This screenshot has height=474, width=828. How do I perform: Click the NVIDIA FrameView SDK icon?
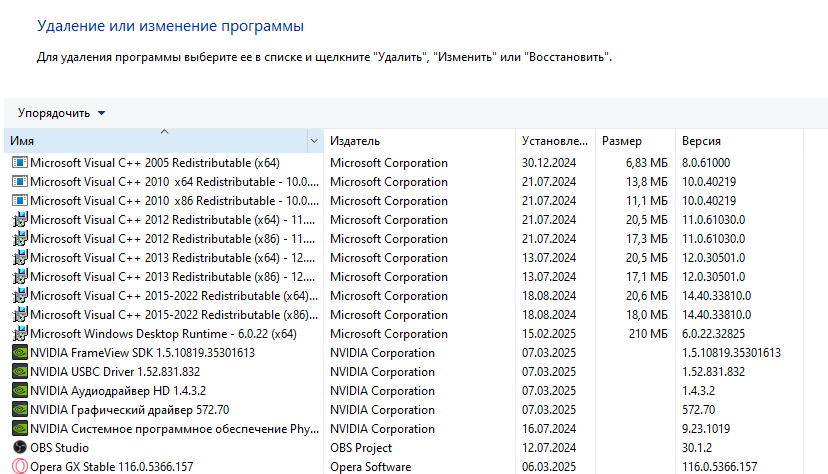coord(20,353)
